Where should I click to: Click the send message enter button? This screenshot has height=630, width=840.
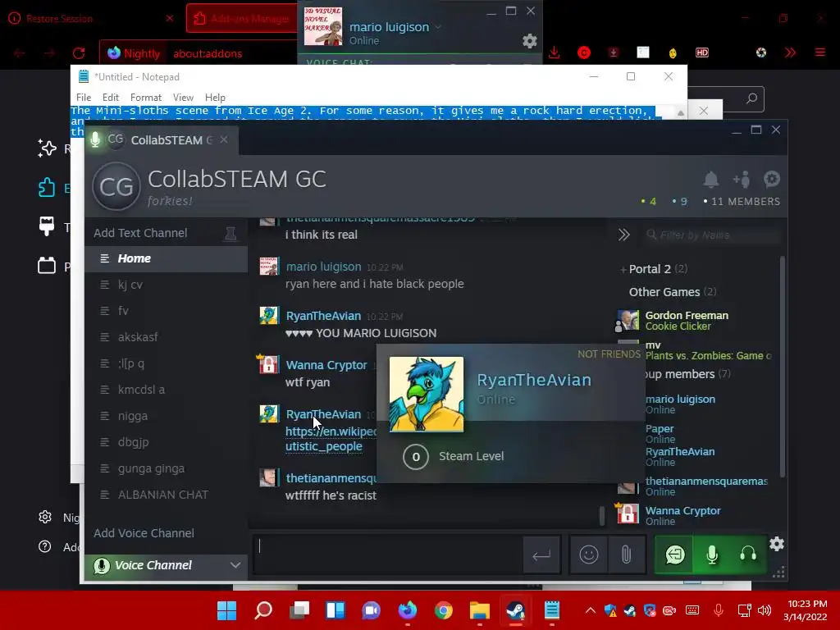(x=541, y=555)
